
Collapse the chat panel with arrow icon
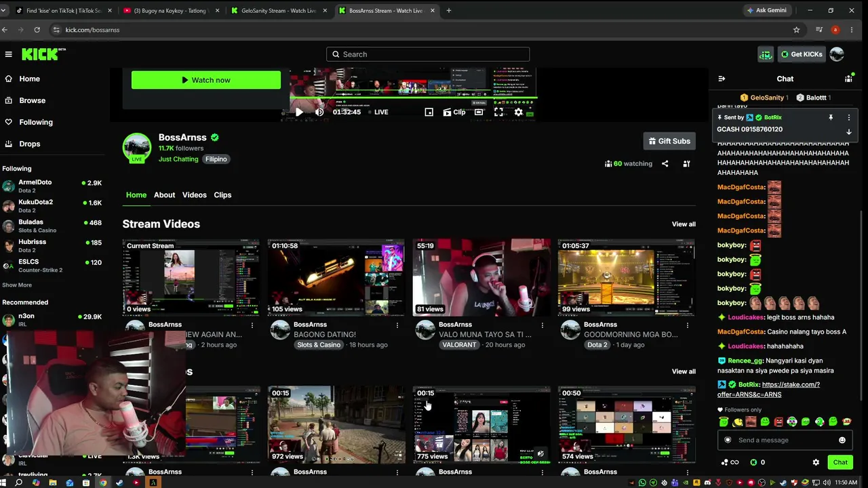click(x=722, y=79)
